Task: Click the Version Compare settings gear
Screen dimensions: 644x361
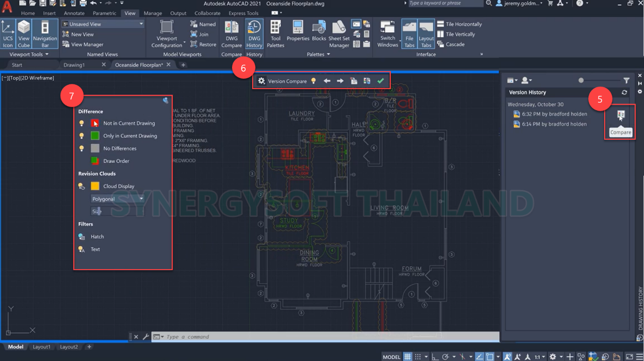Action: [261, 81]
